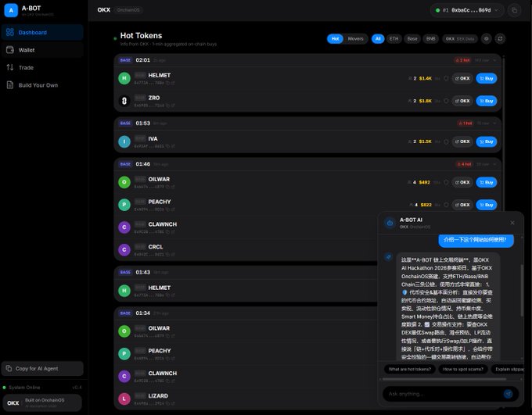Buy the HELMET token in first group
The width and height of the screenshot is (532, 415).
[x=486, y=78]
